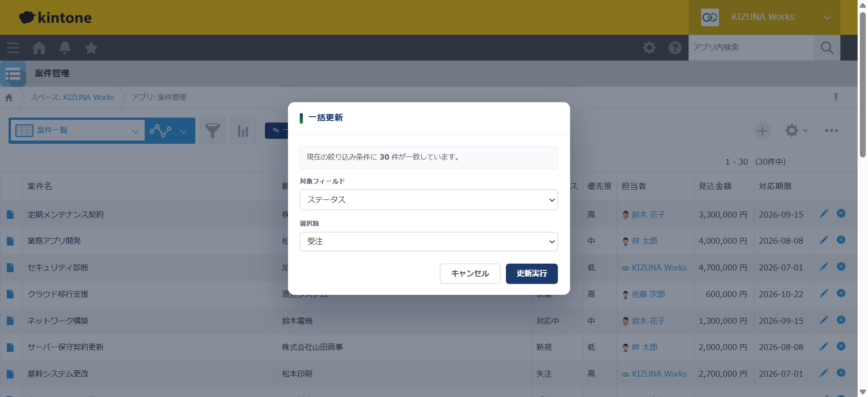Click the アプリ内検索 search field
The height and width of the screenshot is (397, 868).
click(x=751, y=47)
